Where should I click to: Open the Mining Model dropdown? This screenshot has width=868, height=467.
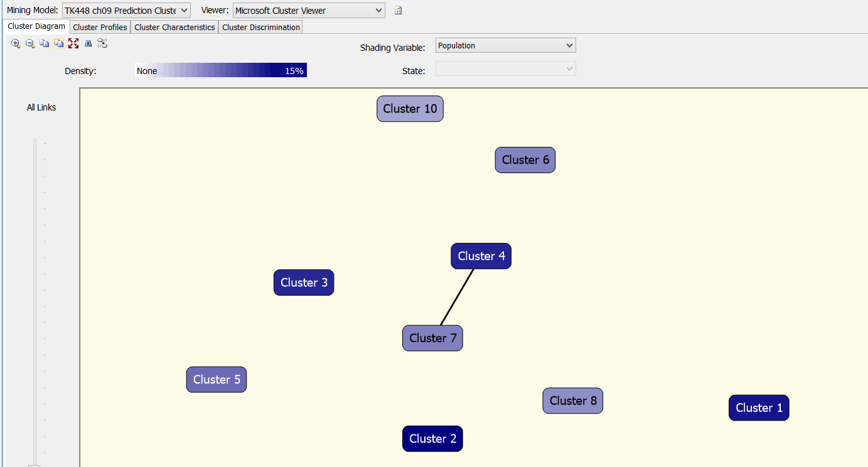coord(126,10)
